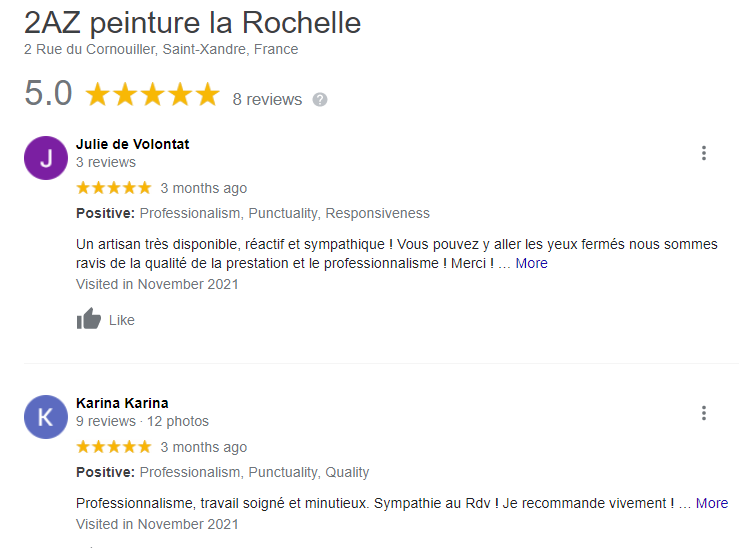
Task: Click the overall five-star rating
Action: click(x=152, y=95)
